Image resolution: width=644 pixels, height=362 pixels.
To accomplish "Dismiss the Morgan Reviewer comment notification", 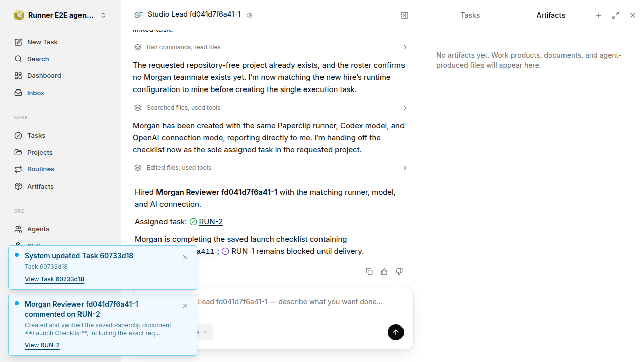I will point(185,306).
